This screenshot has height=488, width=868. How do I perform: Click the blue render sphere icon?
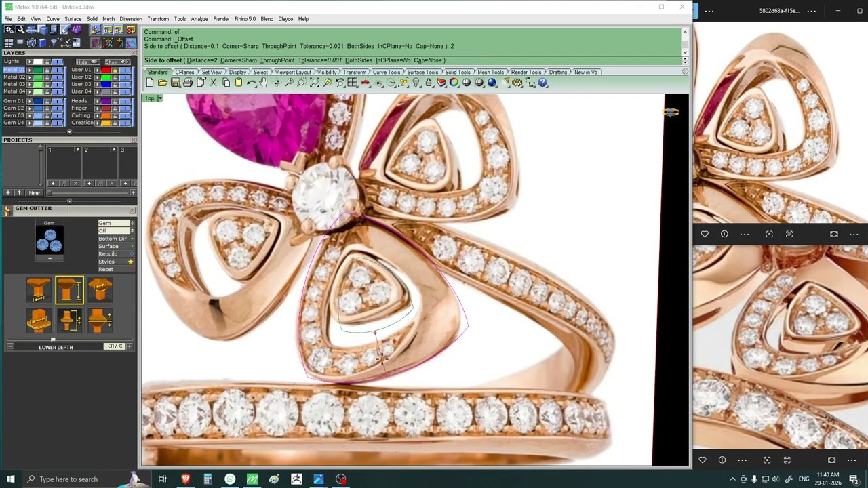coord(492,83)
